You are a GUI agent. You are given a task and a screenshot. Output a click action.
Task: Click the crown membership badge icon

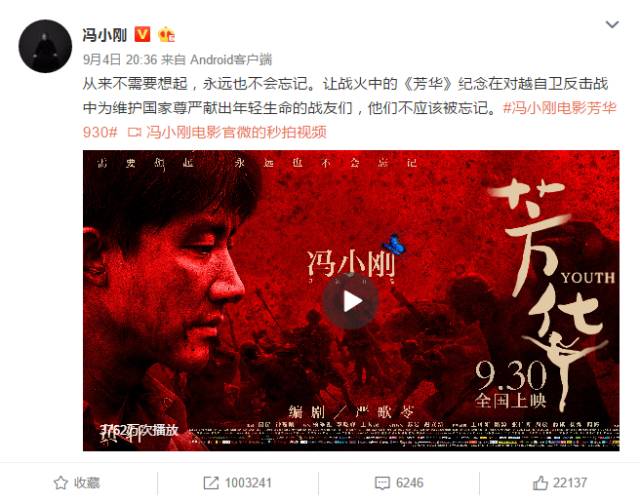(167, 34)
